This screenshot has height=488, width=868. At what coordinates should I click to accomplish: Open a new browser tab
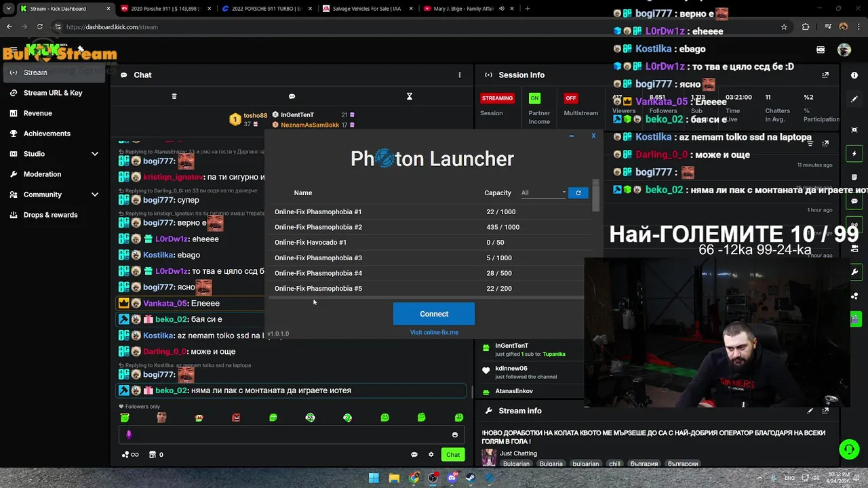pos(528,9)
